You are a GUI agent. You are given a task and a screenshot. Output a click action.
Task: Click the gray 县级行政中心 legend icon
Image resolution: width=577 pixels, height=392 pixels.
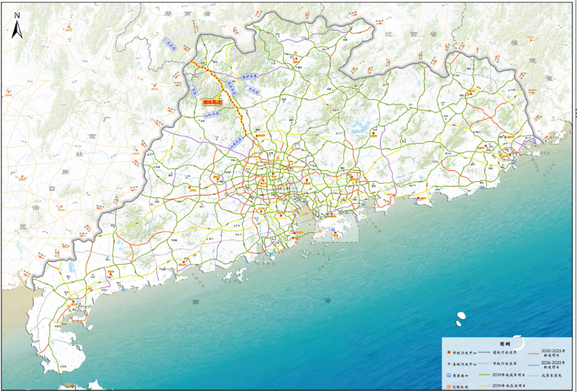pyautogui.click(x=450, y=364)
